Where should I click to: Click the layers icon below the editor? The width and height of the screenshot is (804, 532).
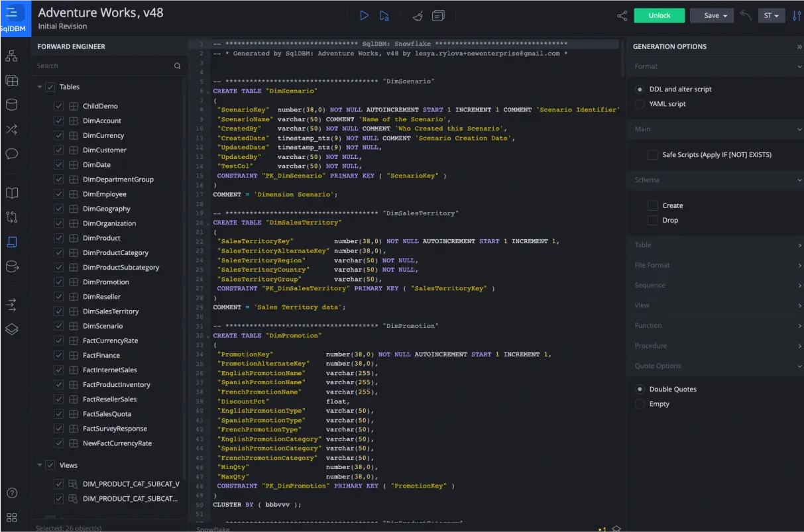pos(616,529)
